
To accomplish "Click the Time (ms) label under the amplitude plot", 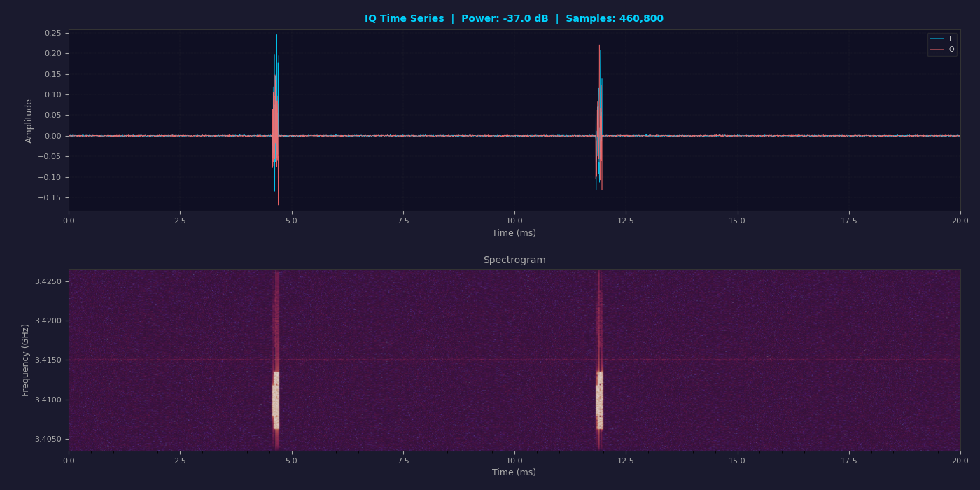I will [x=514, y=233].
